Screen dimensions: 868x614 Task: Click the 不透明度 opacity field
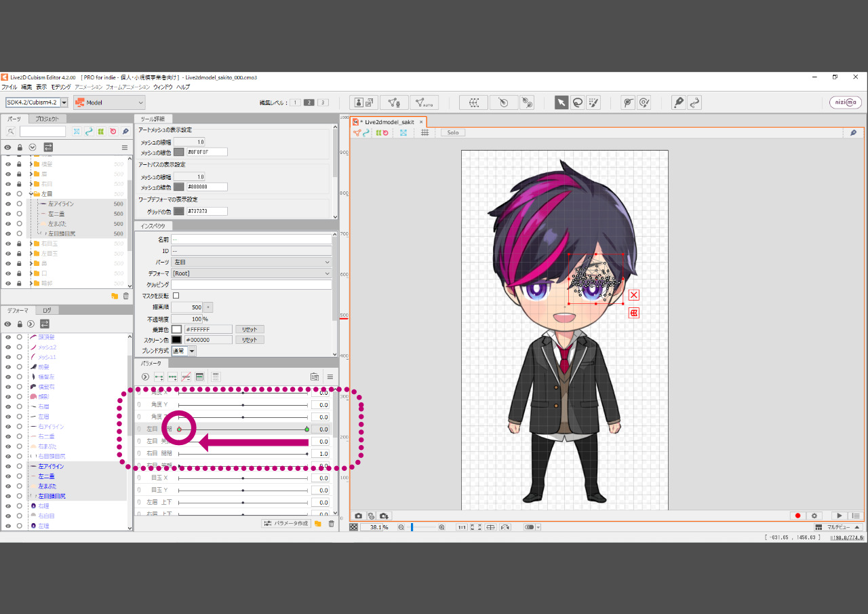tap(187, 318)
